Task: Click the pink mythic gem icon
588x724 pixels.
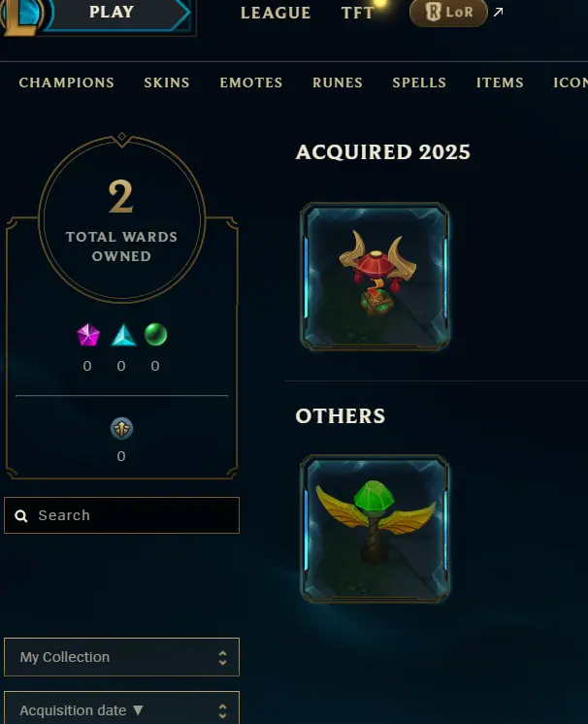Action: 88,335
